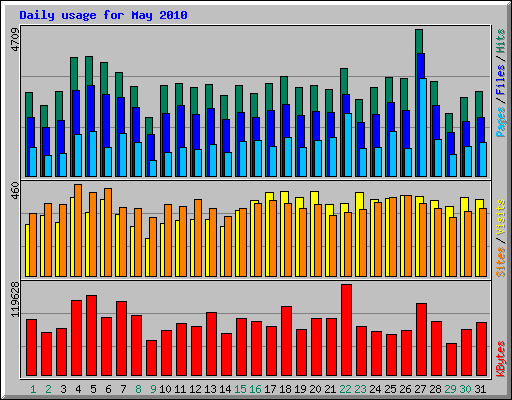
Task: Click the red KBytes bar for day 27
Action: click(421, 339)
